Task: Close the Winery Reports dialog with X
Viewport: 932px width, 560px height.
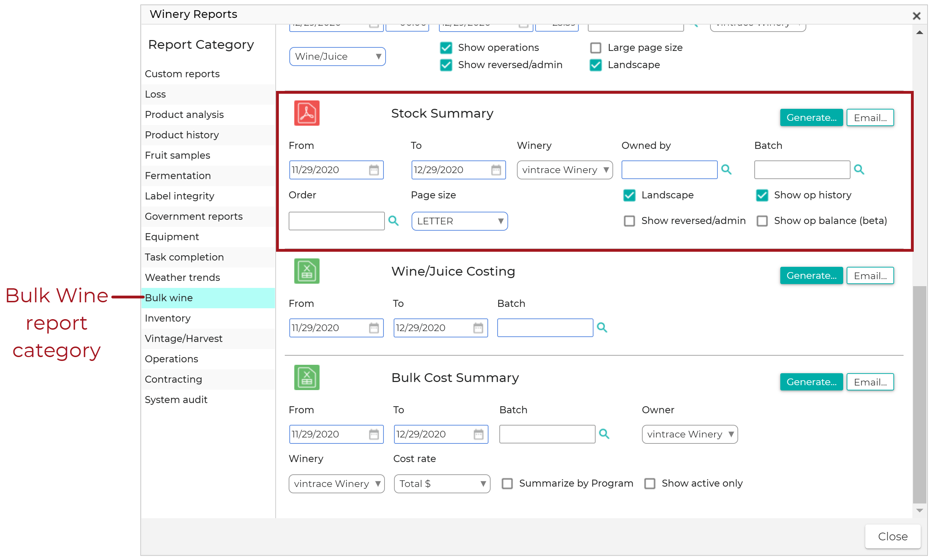Action: click(916, 16)
